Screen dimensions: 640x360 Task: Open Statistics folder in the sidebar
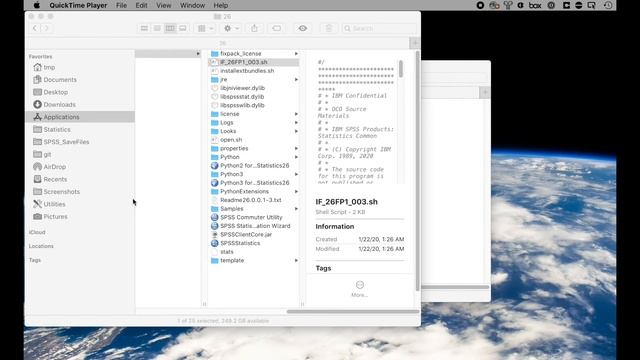(x=57, y=129)
